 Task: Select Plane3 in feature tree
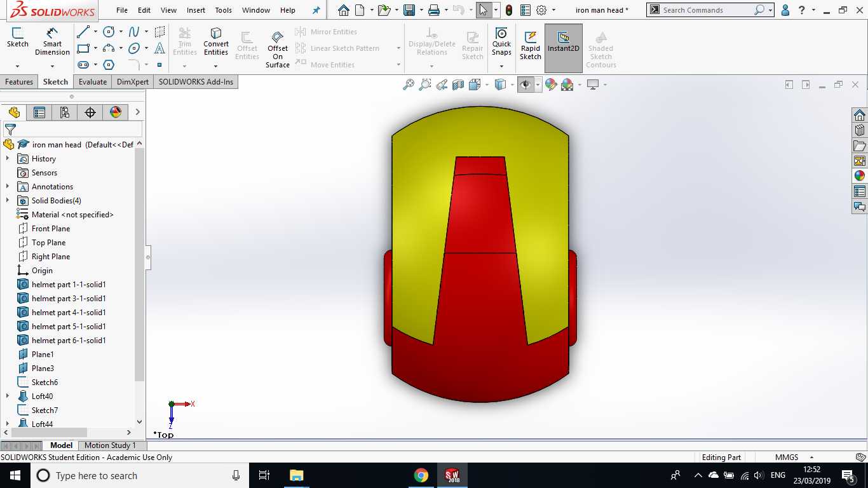point(43,369)
